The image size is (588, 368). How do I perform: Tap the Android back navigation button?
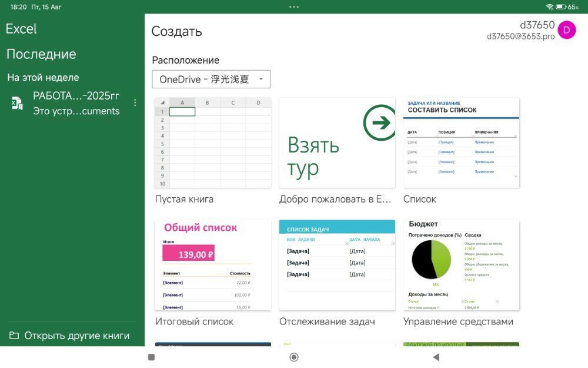coord(436,357)
